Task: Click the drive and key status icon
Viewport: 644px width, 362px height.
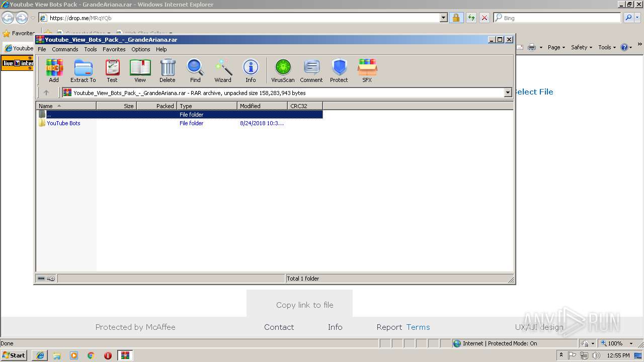Action: (46, 279)
